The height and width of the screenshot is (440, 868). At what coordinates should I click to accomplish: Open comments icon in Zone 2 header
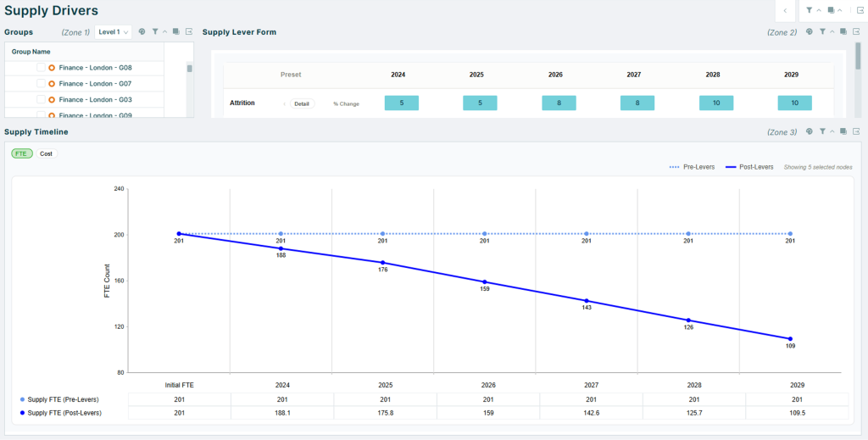[843, 32]
